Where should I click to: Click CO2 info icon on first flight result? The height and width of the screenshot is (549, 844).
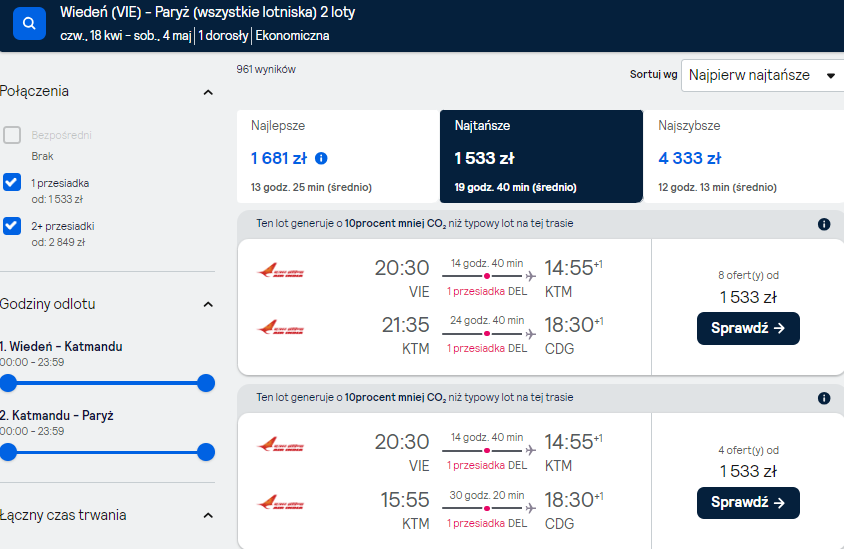[824, 224]
